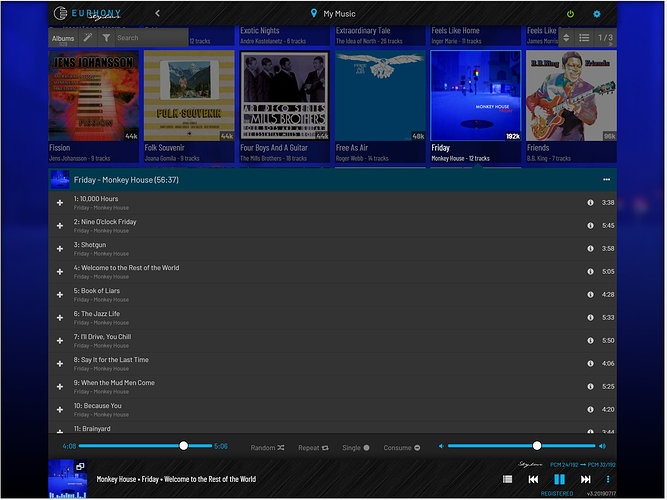Show info for I'll Drive, You Chill
The image size is (667, 500).
[591, 340]
